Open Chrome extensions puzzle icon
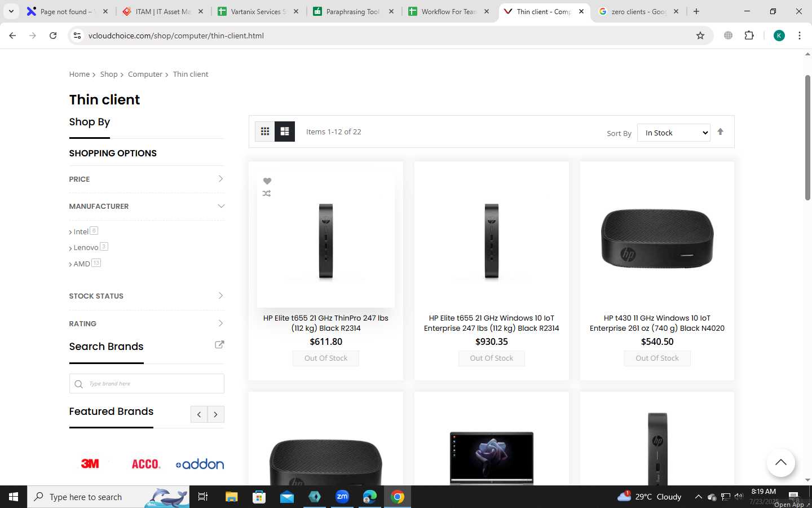The width and height of the screenshot is (812, 508). 749,36
